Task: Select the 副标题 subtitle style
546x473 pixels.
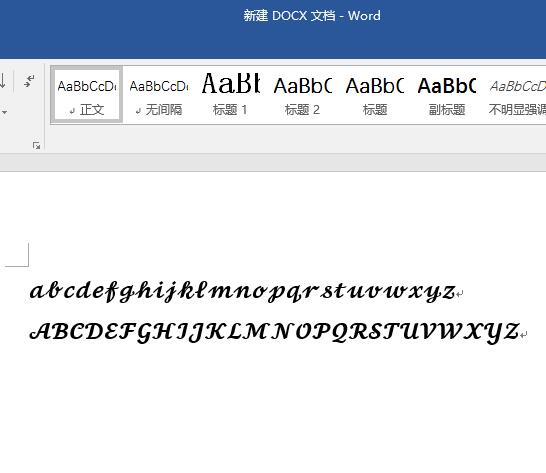Action: (x=447, y=95)
